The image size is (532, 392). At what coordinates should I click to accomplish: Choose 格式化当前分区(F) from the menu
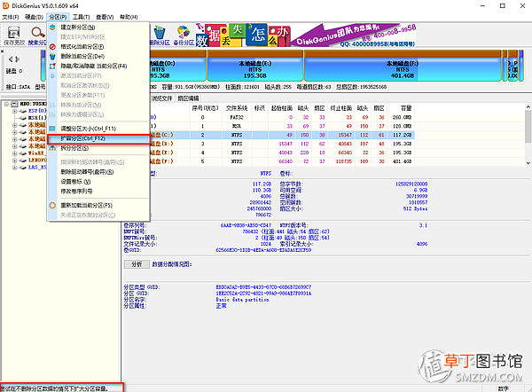coord(98,46)
